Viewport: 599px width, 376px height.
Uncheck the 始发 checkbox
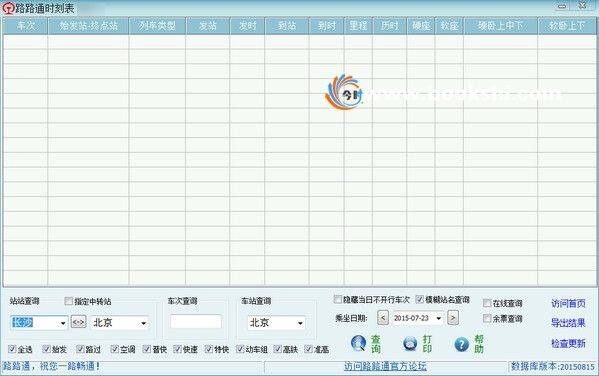tap(46, 348)
